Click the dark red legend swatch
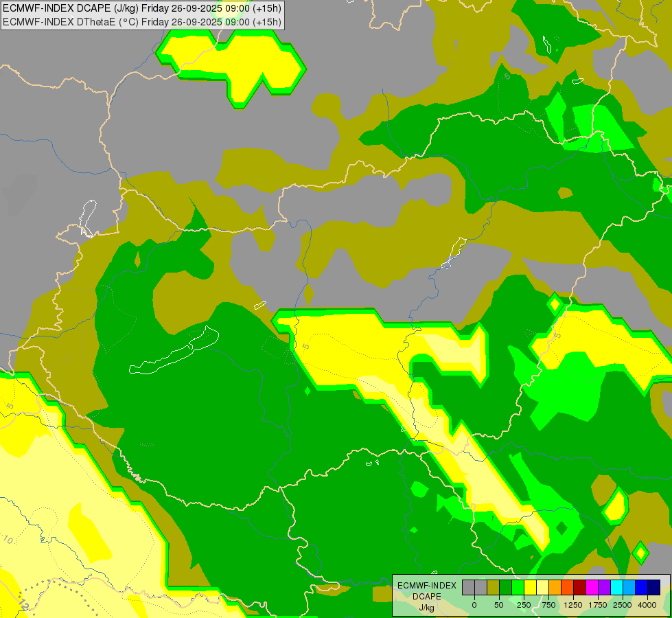The width and height of the screenshot is (672, 618). click(580, 588)
